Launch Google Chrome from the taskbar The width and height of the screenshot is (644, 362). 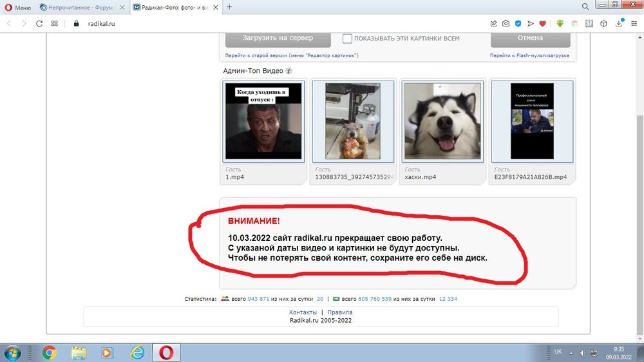pos(49,352)
